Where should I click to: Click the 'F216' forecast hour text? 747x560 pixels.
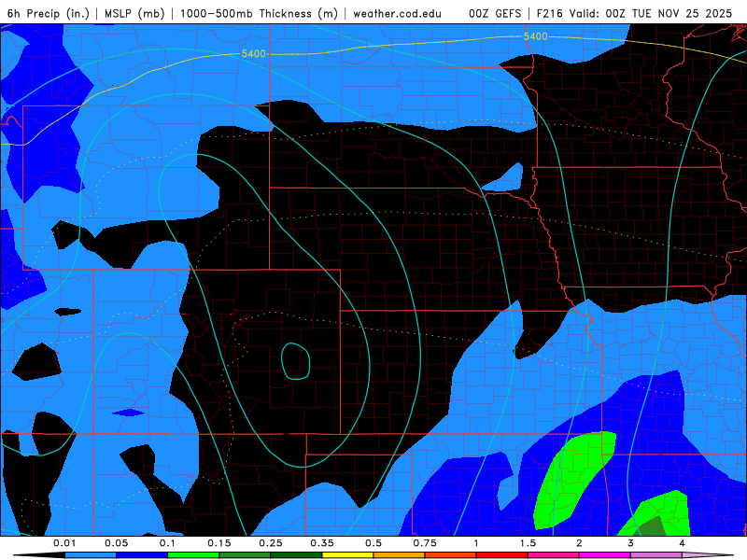pos(549,13)
